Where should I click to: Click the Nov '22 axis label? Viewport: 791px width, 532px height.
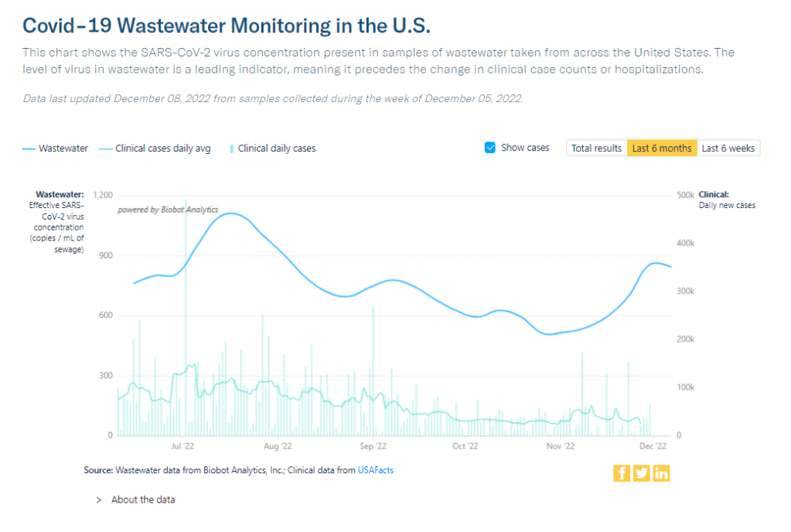click(x=560, y=446)
